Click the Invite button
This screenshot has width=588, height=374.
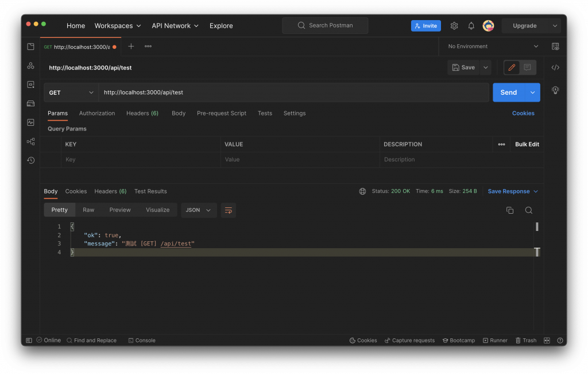coord(425,25)
